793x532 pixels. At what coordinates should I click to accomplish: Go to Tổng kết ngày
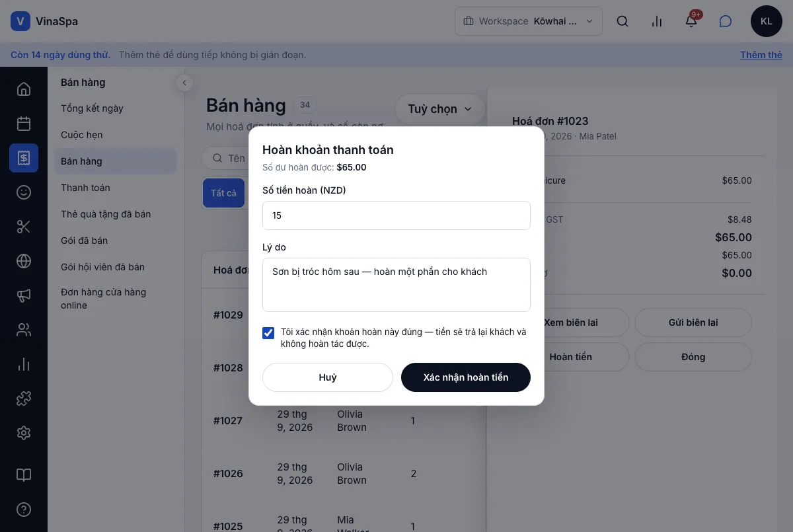click(116, 108)
